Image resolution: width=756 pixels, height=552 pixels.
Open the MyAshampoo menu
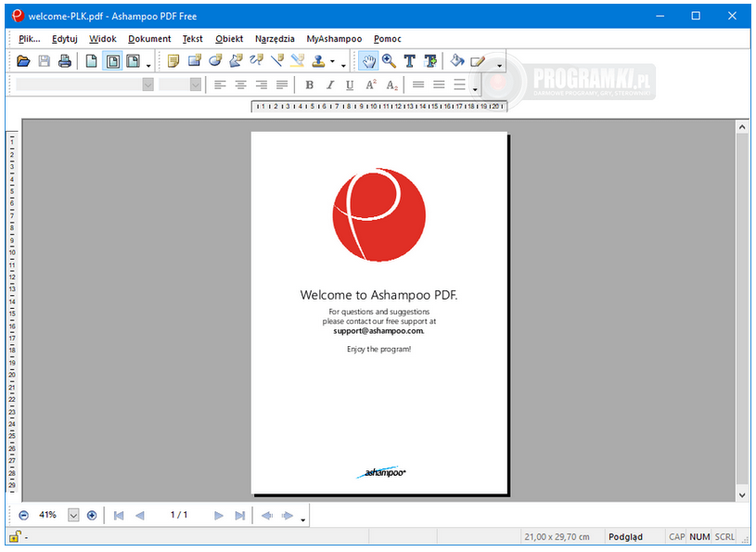point(334,39)
